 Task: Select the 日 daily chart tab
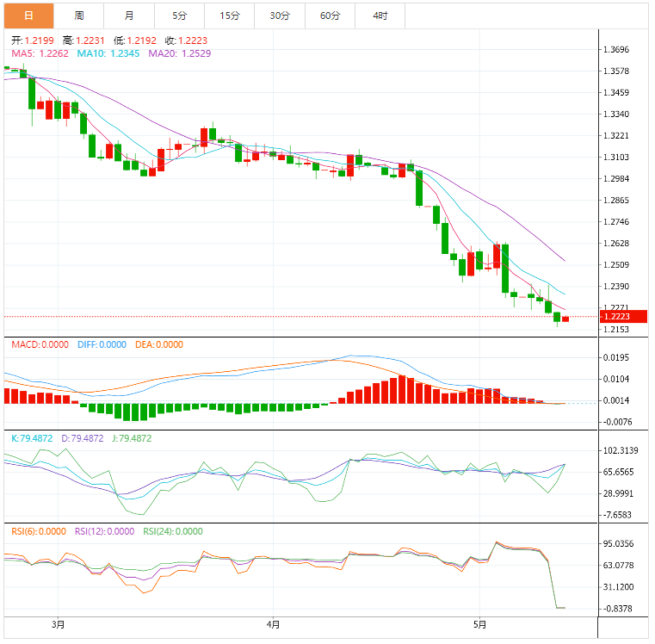pyautogui.click(x=28, y=15)
